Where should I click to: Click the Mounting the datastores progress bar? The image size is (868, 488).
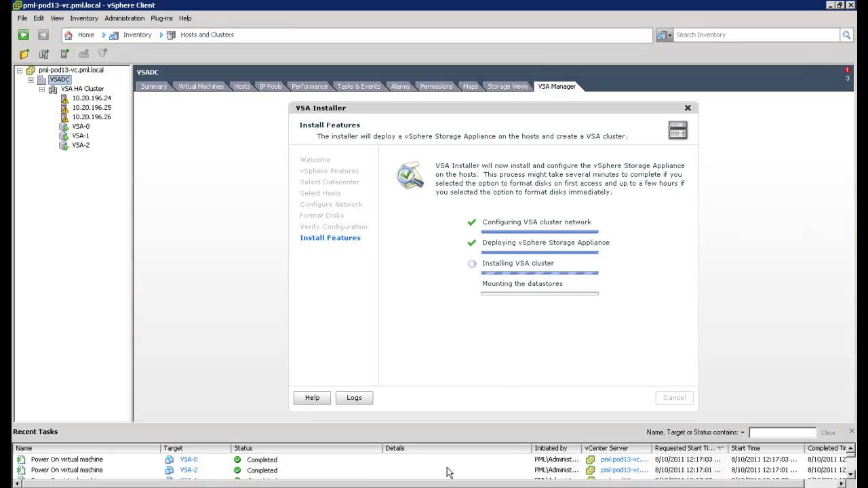[540, 293]
